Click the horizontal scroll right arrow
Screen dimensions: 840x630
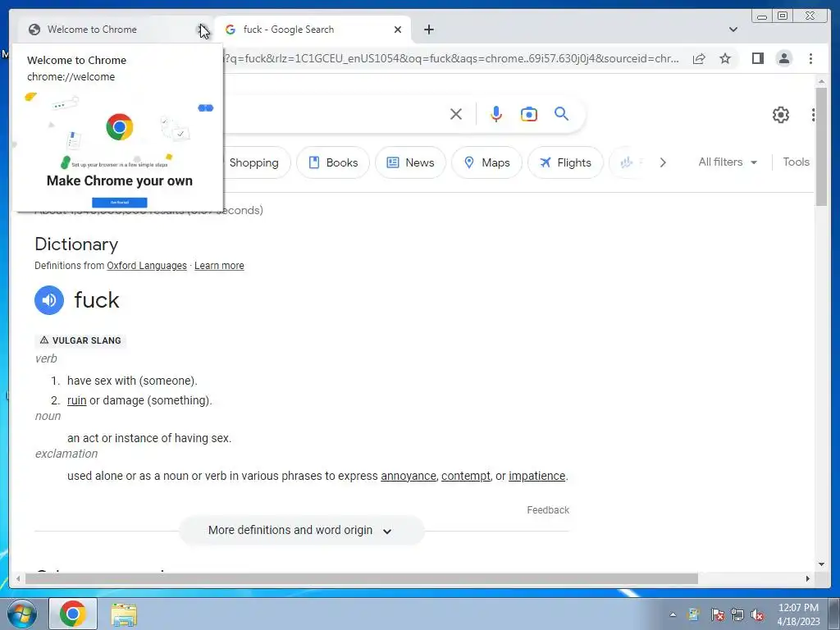pos(808,578)
